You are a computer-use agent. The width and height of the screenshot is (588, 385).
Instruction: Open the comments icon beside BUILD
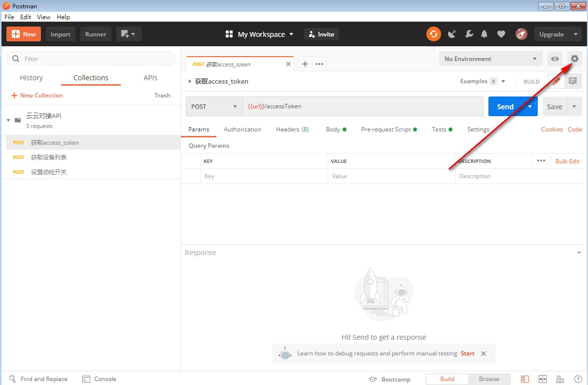(x=572, y=81)
